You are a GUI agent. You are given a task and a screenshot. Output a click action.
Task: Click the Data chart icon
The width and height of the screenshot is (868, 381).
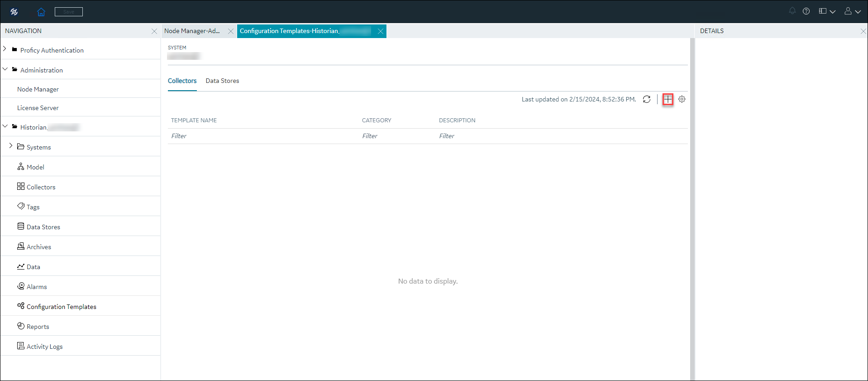click(x=21, y=266)
